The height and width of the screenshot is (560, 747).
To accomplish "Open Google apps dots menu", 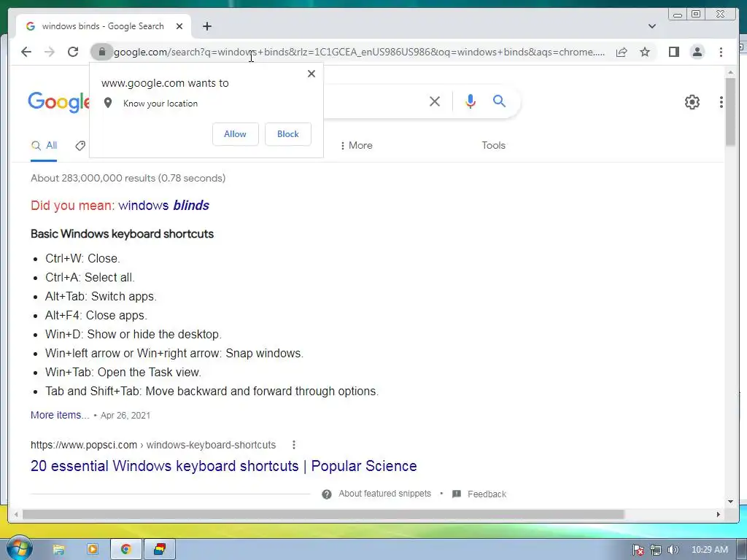I will click(721, 102).
